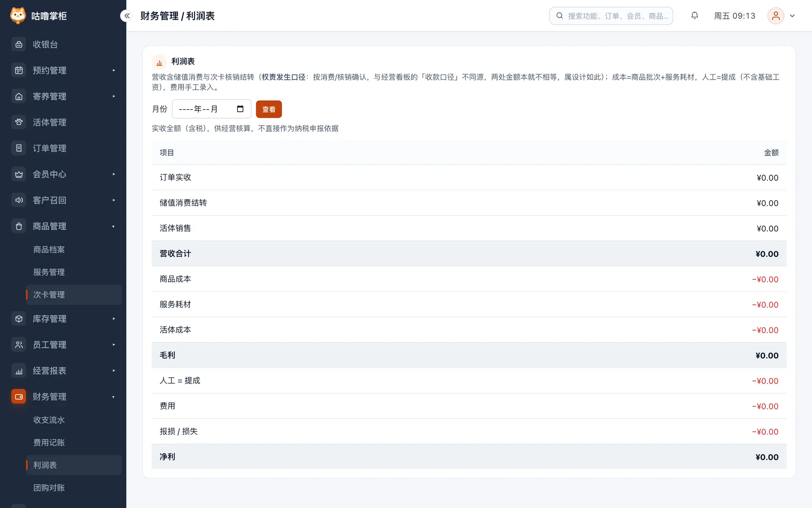
Task: Open calendar picker in month field
Action: tap(240, 109)
